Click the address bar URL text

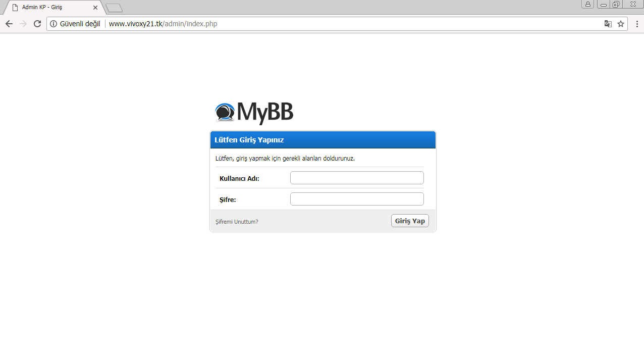(x=163, y=24)
